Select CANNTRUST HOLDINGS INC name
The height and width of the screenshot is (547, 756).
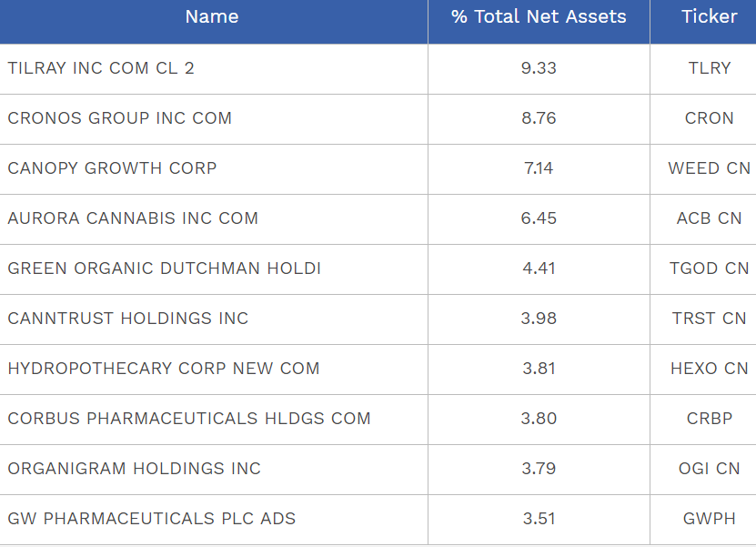point(127,319)
